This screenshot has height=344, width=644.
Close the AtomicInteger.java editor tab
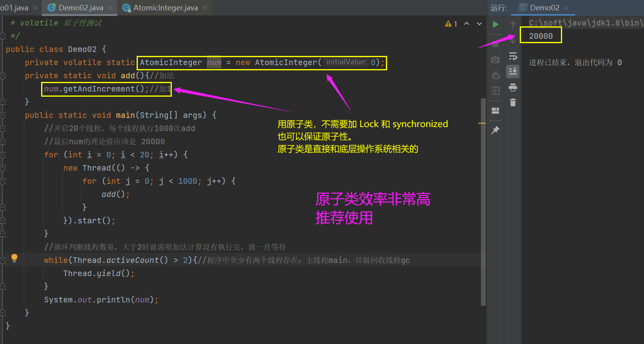point(205,8)
